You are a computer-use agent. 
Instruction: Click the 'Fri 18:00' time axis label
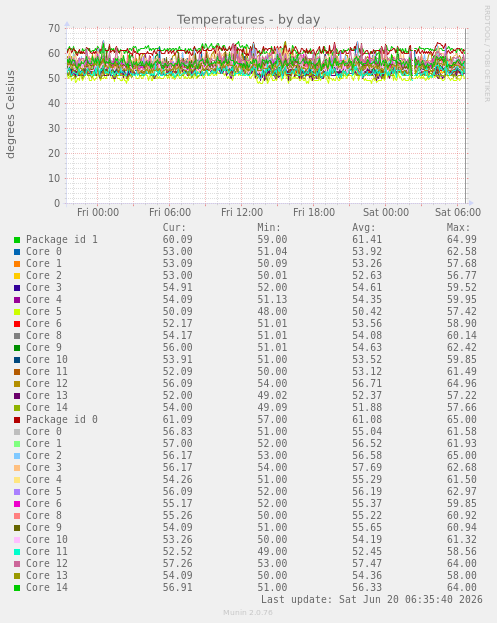(314, 213)
